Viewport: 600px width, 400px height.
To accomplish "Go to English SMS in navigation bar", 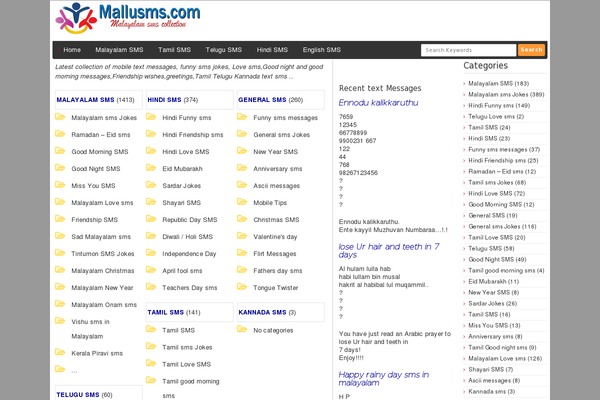I will pyautogui.click(x=321, y=49).
